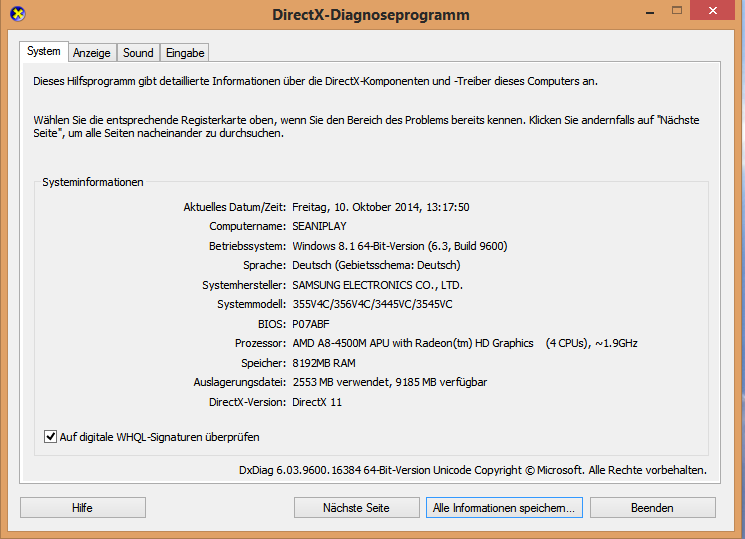Viewport: 745px width, 539px height.
Task: Click the DxDiag 6.03.9600.16384 copyright line
Action: click(x=473, y=470)
